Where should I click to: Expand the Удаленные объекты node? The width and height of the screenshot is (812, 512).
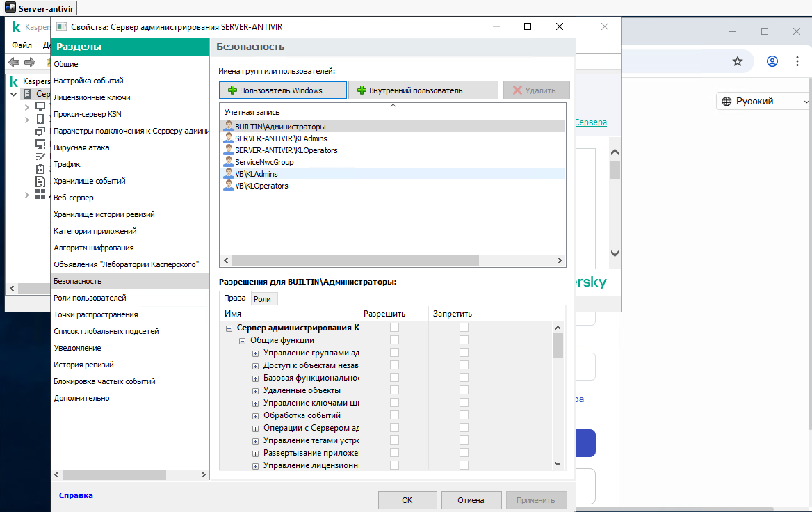pos(255,391)
